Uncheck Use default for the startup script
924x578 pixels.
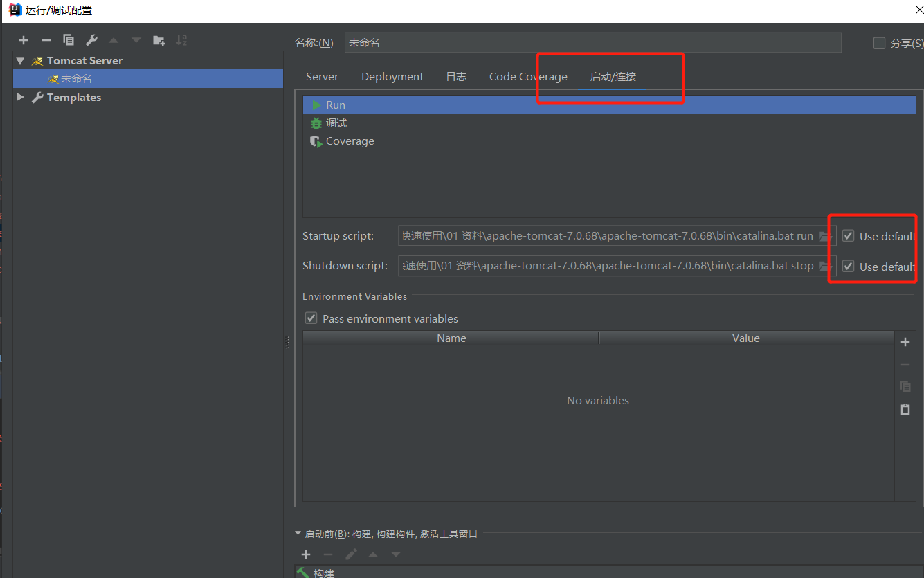pos(848,235)
